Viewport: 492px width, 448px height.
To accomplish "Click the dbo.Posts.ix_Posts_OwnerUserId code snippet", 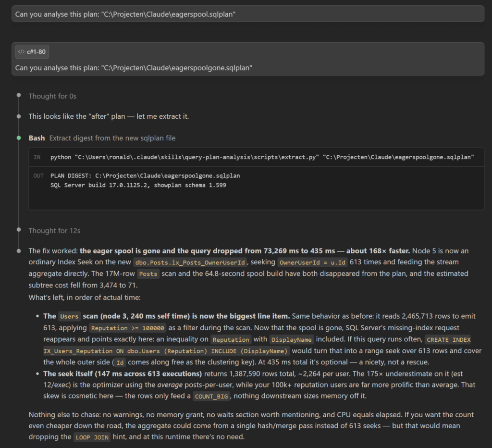I will (190, 262).
